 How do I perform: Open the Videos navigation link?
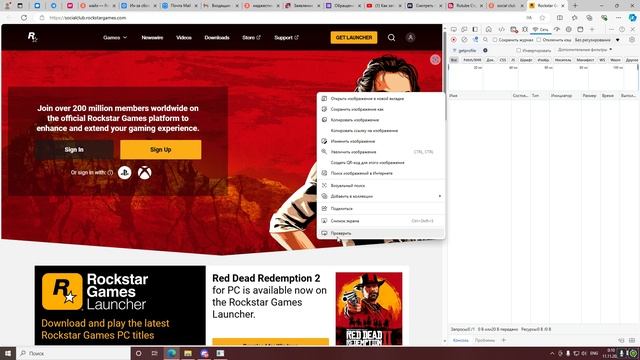pyautogui.click(x=184, y=38)
